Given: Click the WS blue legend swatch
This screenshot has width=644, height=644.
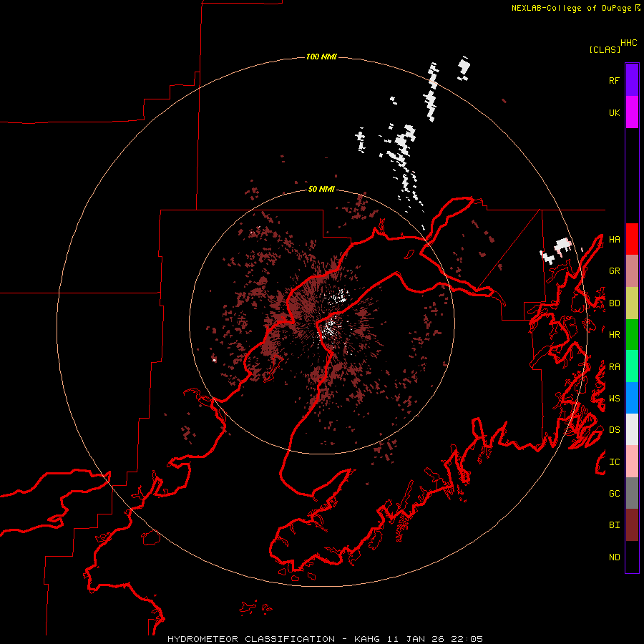Looking at the screenshot, I should click(632, 398).
